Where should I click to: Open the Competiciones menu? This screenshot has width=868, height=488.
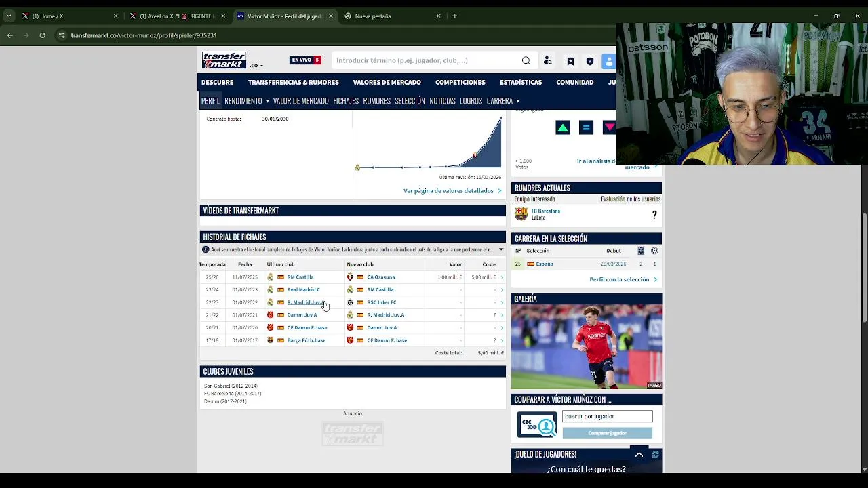point(460,82)
